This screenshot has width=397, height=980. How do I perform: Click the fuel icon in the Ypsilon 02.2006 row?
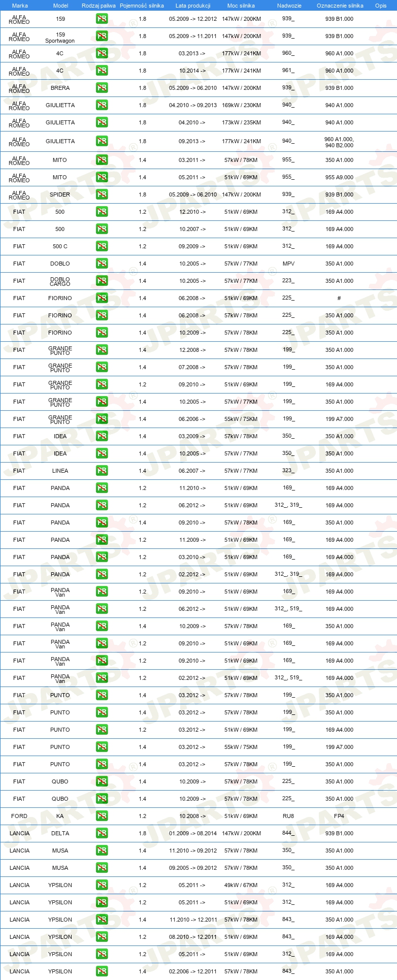[x=102, y=971]
